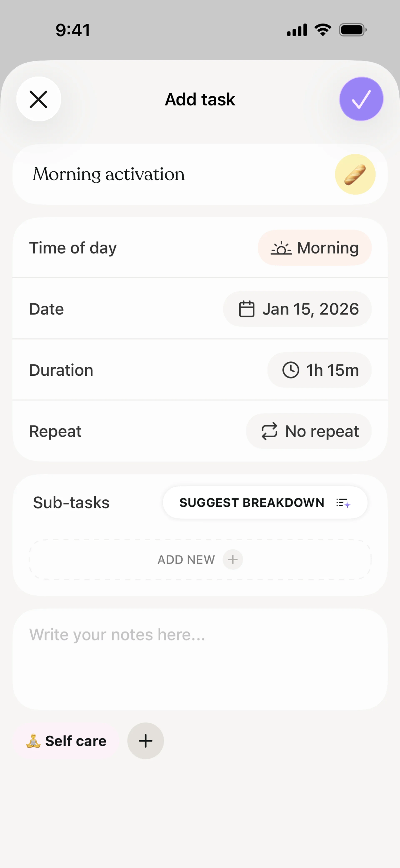Click the repeat arrows icon
The height and width of the screenshot is (868, 400).
[269, 431]
